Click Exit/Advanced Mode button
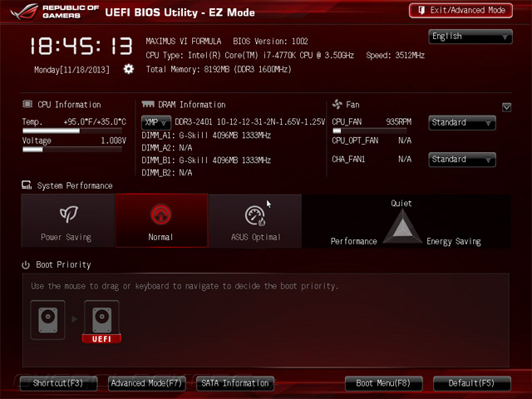Screen dimensions: 532x399 (x=461, y=11)
